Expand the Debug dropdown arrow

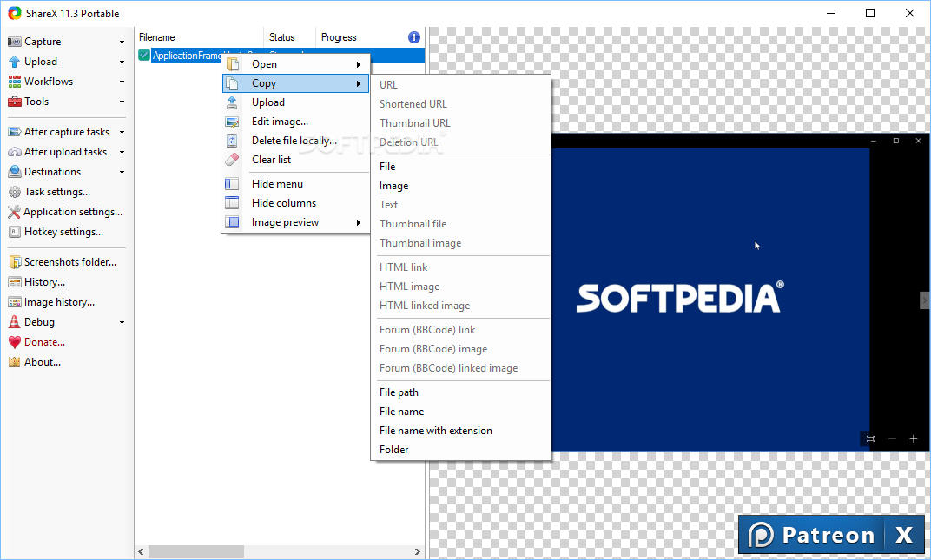tap(122, 322)
